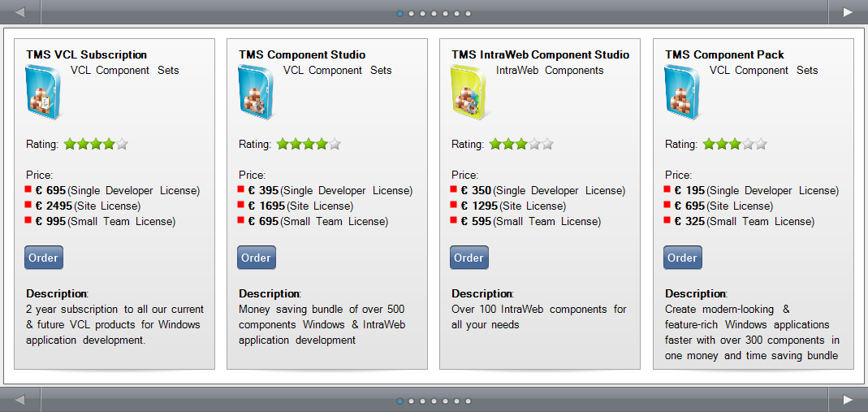
Task: Order TMS Component Studio
Action: [257, 258]
